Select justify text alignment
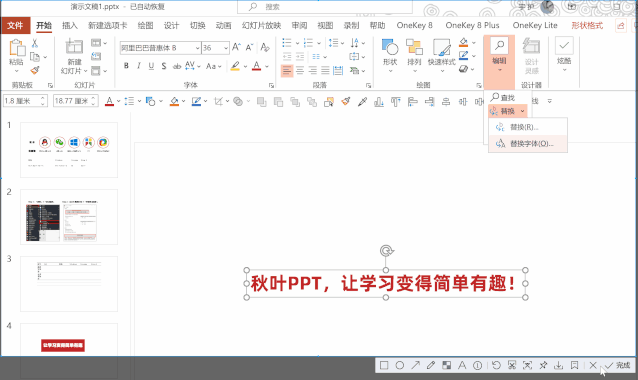This screenshot has height=380, width=638. point(325,71)
